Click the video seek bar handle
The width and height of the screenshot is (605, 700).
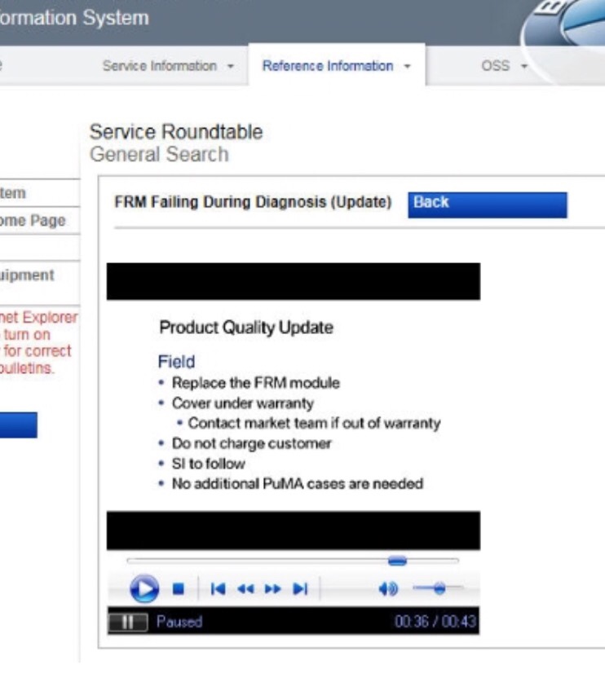tap(397, 561)
